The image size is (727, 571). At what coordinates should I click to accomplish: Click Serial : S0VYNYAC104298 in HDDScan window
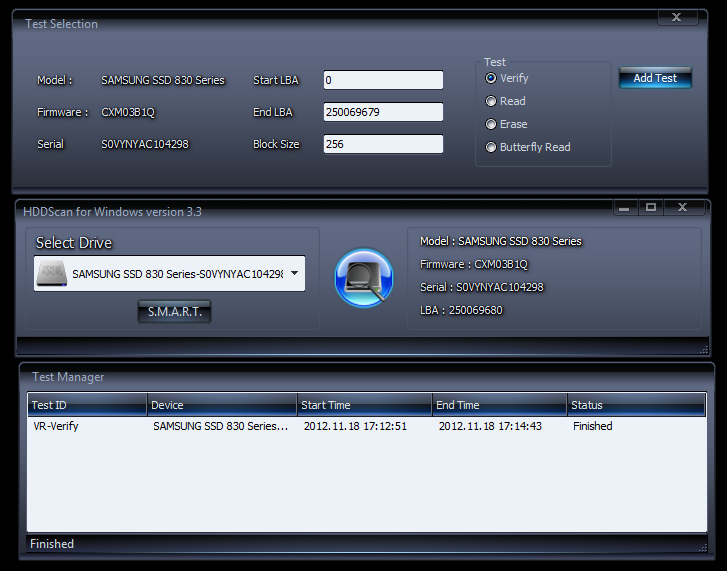482,287
